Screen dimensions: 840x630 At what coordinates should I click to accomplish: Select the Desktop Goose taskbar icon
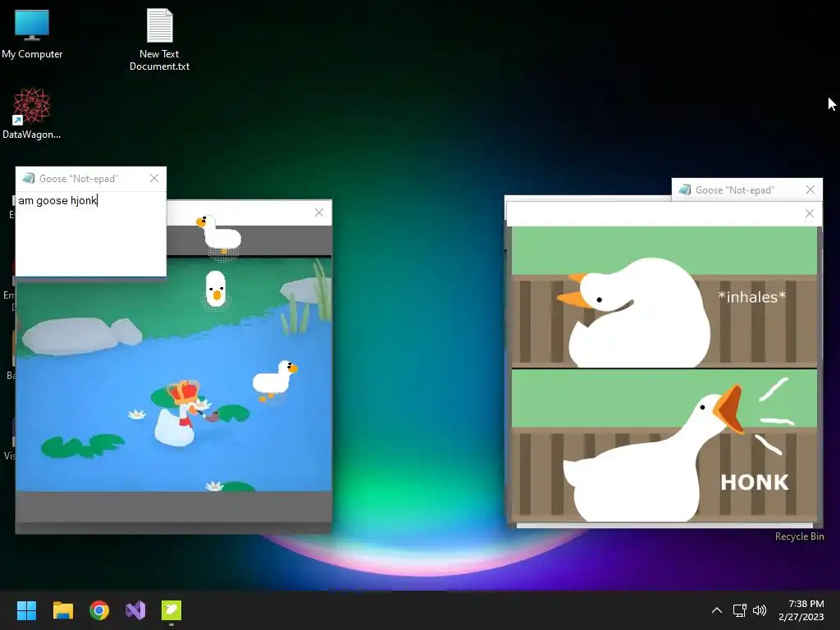(171, 610)
